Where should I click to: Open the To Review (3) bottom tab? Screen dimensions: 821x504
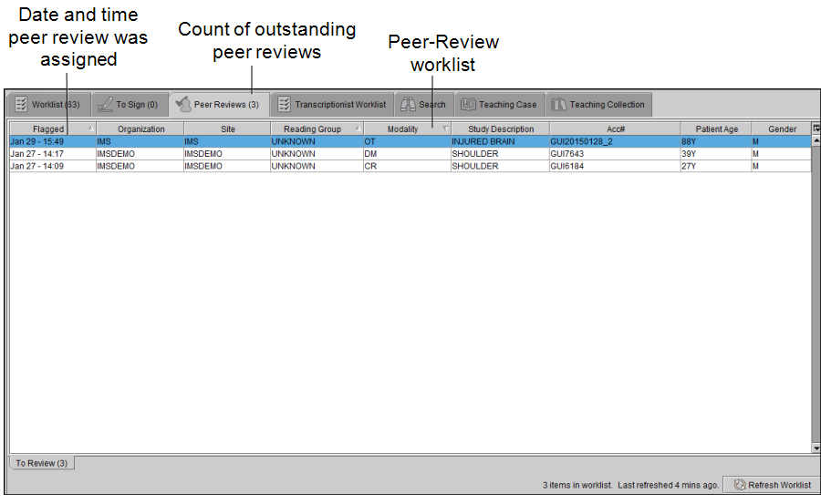point(42,463)
